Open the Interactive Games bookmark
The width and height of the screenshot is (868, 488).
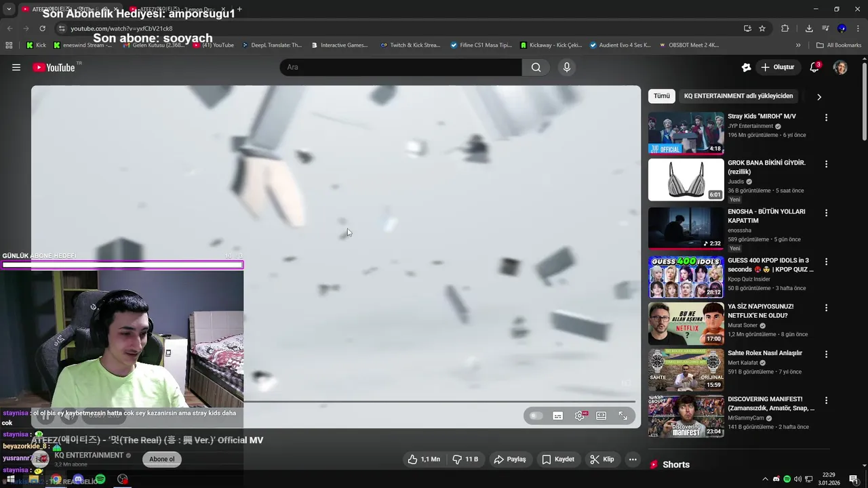click(340, 45)
